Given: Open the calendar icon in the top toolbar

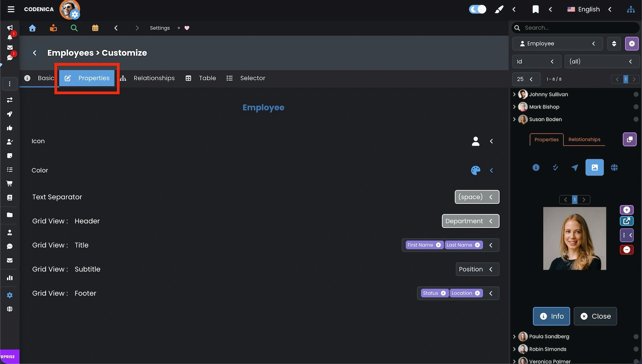Looking at the screenshot, I should pyautogui.click(x=95, y=28).
